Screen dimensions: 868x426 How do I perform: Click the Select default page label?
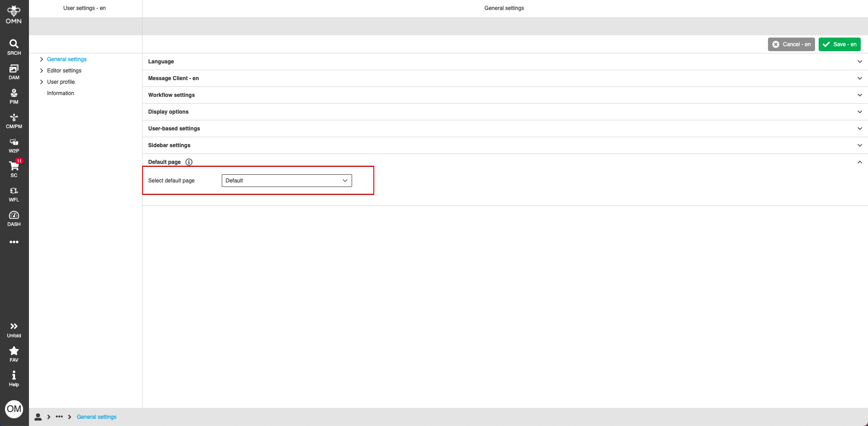[172, 181]
